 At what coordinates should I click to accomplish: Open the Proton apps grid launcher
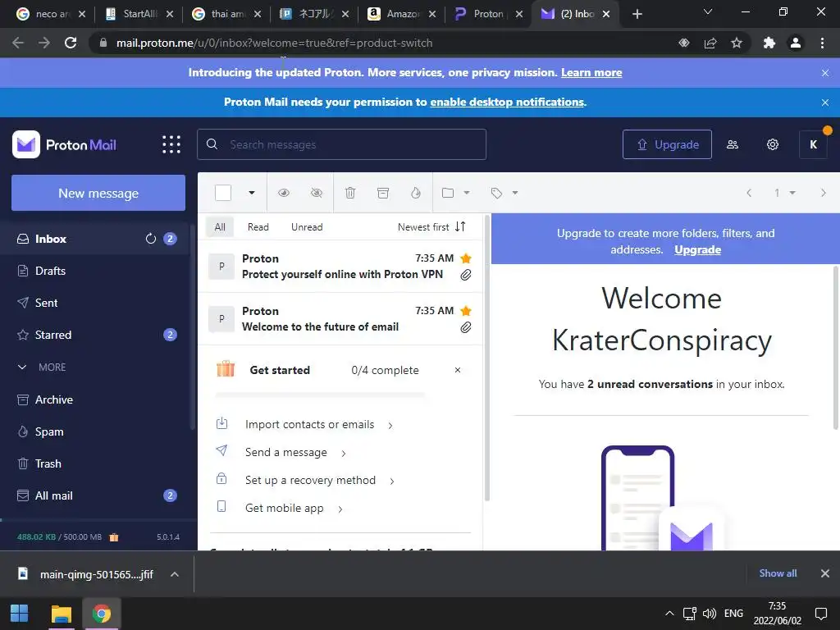pyautogui.click(x=171, y=144)
